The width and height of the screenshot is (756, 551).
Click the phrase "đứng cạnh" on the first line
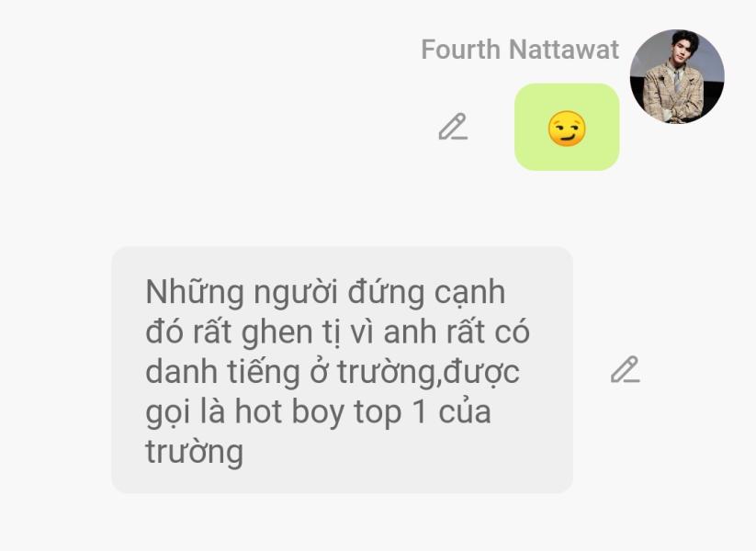pyautogui.click(x=427, y=293)
